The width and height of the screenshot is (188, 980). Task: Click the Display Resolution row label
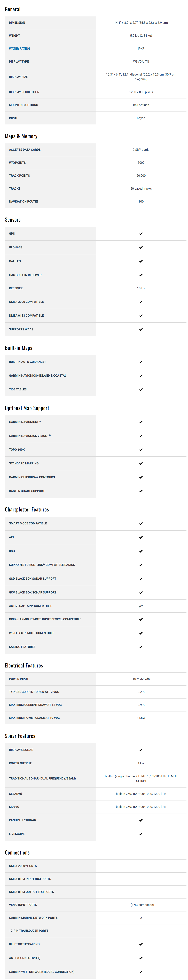(x=24, y=92)
